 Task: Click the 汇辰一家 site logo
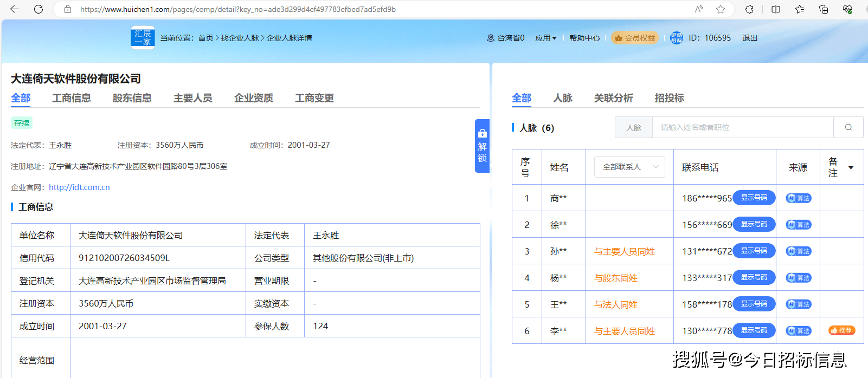click(143, 38)
